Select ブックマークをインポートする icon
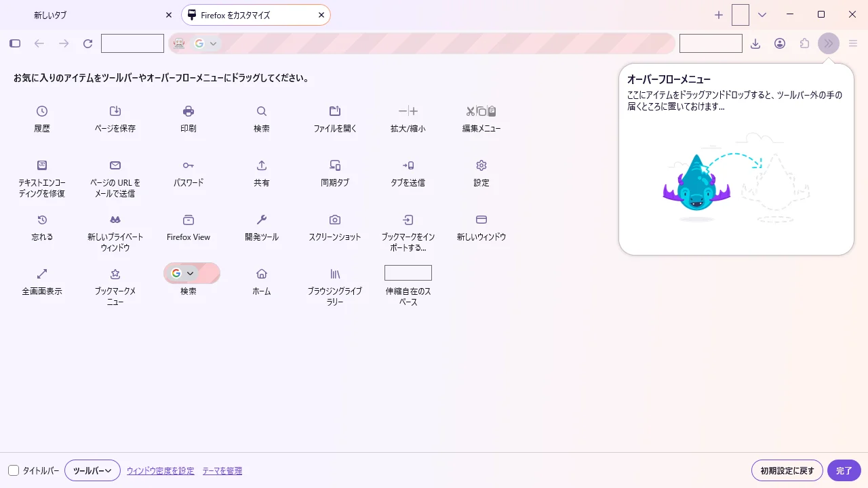The width and height of the screenshot is (868, 488). [x=408, y=220]
